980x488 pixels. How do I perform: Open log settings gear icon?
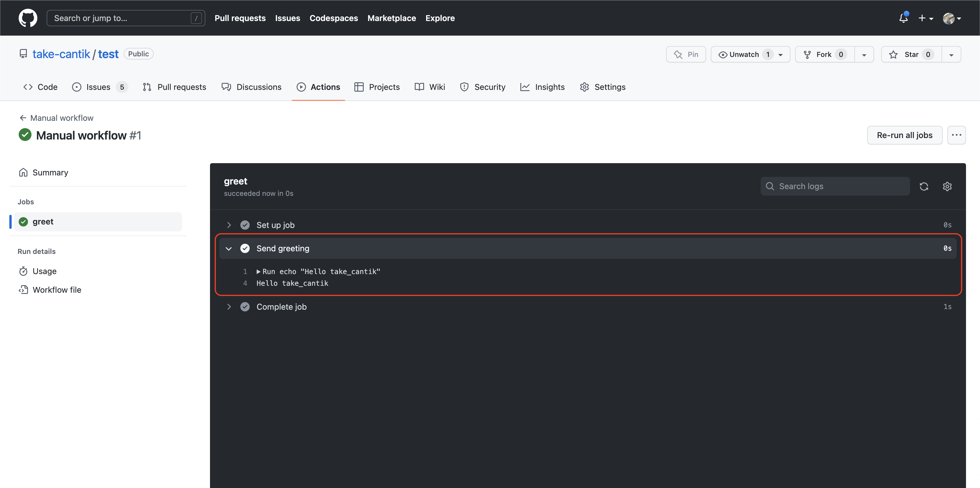(x=947, y=186)
